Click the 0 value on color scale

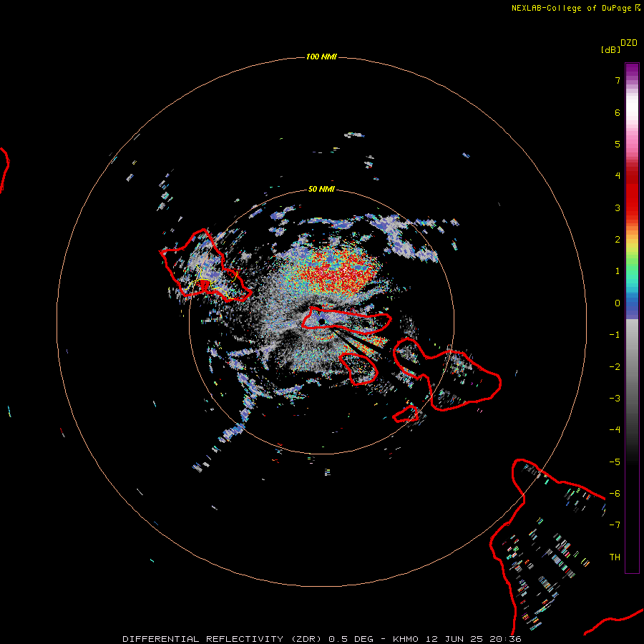point(618,303)
